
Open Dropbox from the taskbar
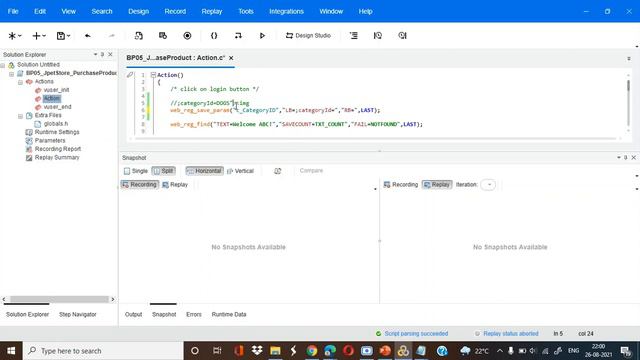pyautogui.click(x=257, y=351)
